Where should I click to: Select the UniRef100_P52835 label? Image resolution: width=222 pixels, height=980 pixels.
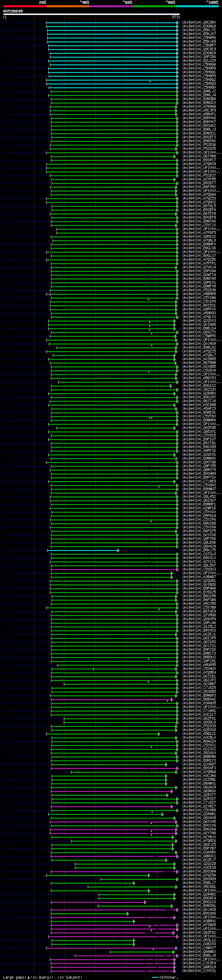(x=199, y=149)
